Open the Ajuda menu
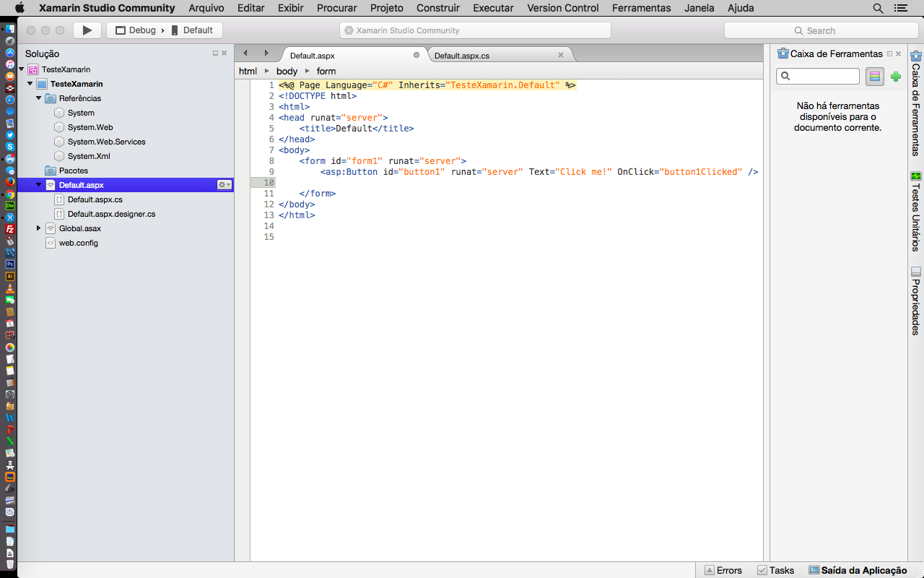924x578 pixels. tap(741, 8)
